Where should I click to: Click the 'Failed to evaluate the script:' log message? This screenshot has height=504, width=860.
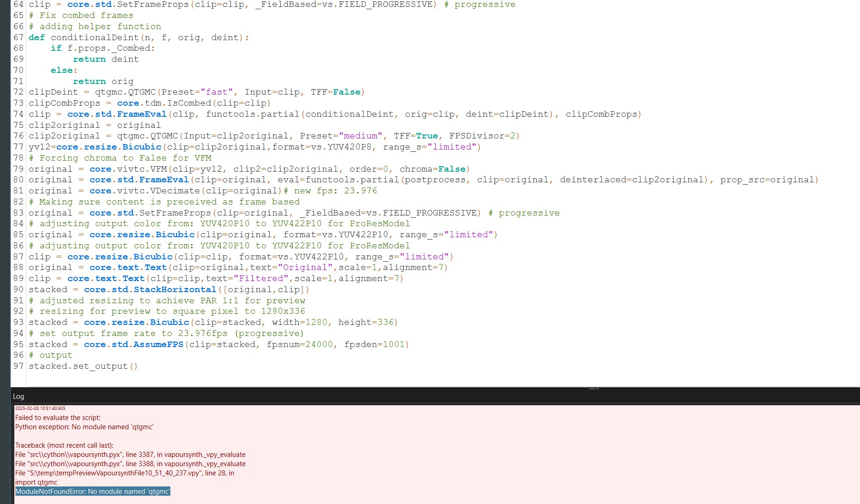point(58,418)
